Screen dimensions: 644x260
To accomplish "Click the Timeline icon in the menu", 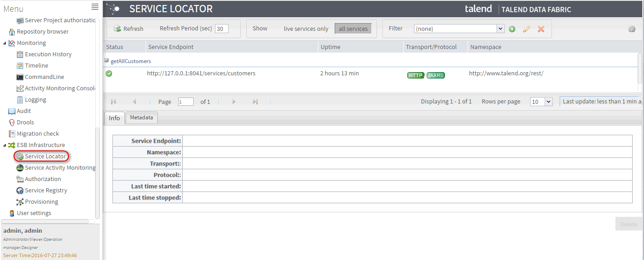I will 20,66.
